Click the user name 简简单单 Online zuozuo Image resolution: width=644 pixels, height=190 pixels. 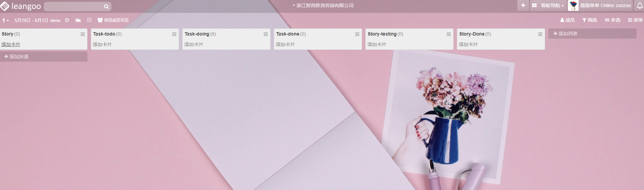pos(605,5)
